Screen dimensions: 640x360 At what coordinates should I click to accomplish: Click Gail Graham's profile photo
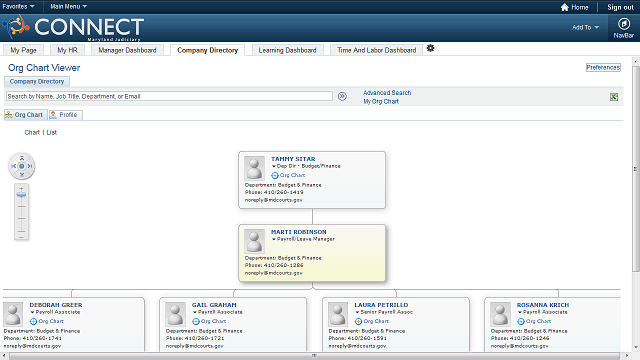pos(176,314)
